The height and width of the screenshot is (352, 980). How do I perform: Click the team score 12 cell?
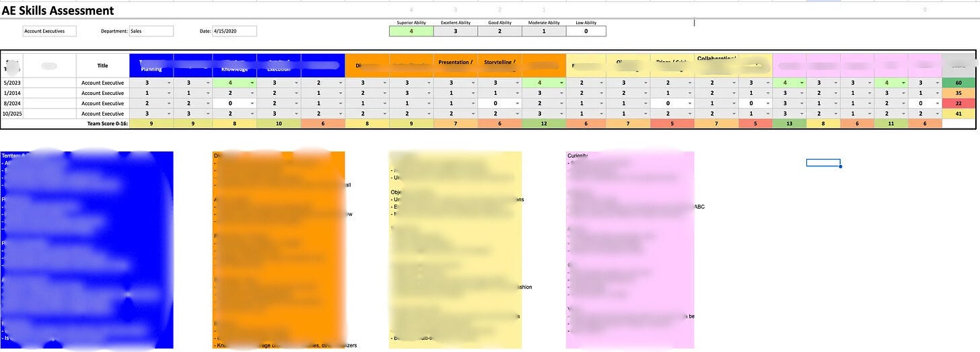pyautogui.click(x=543, y=124)
